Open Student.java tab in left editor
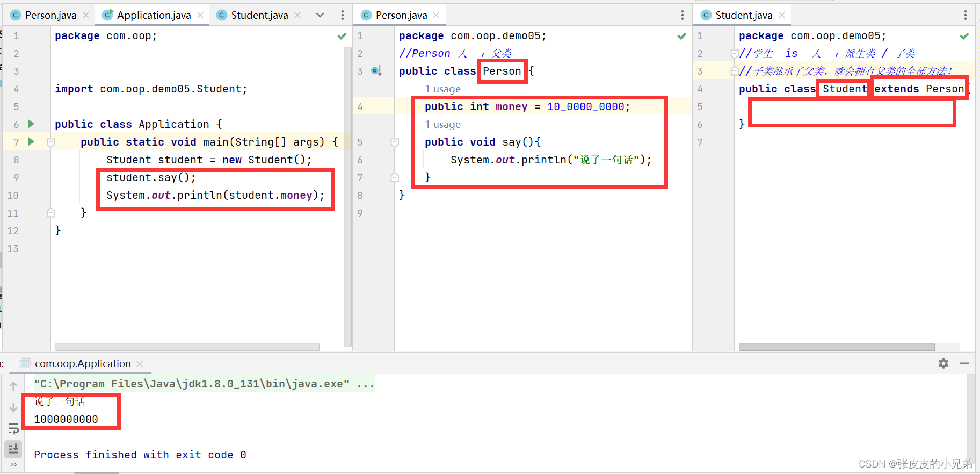The height and width of the screenshot is (474, 980). pyautogui.click(x=259, y=15)
